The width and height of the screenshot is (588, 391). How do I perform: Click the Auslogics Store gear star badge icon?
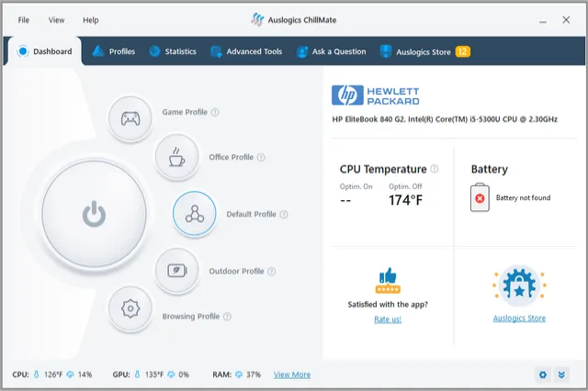pos(519,285)
